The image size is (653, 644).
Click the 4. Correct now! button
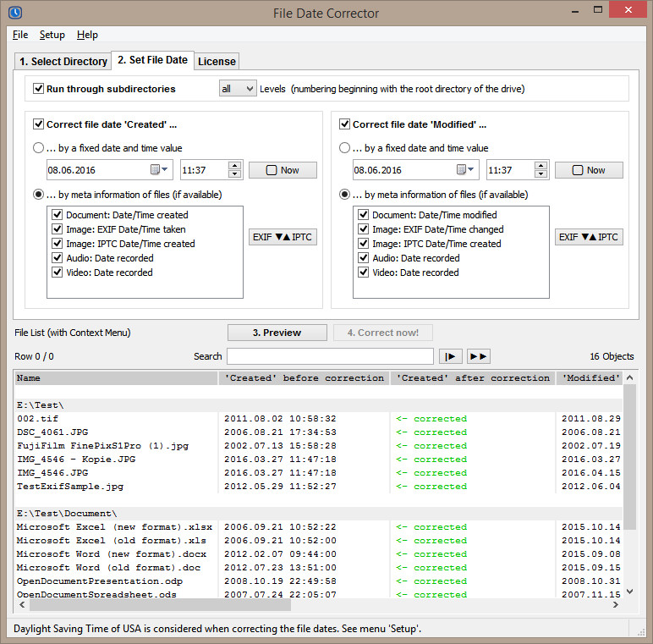382,333
